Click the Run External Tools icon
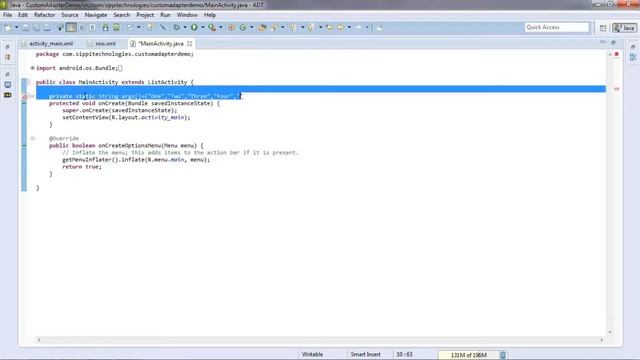The width and height of the screenshot is (640, 360). [212, 27]
